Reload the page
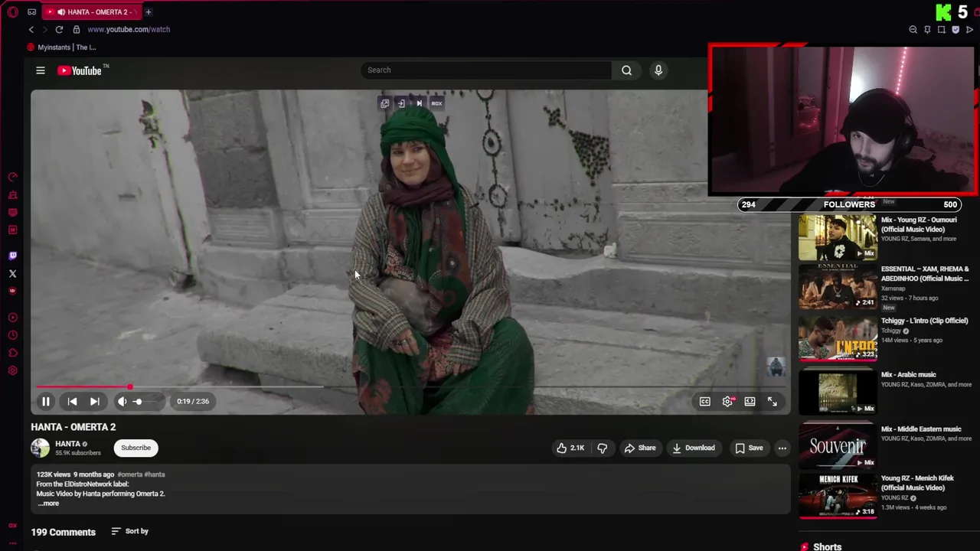 click(59, 29)
